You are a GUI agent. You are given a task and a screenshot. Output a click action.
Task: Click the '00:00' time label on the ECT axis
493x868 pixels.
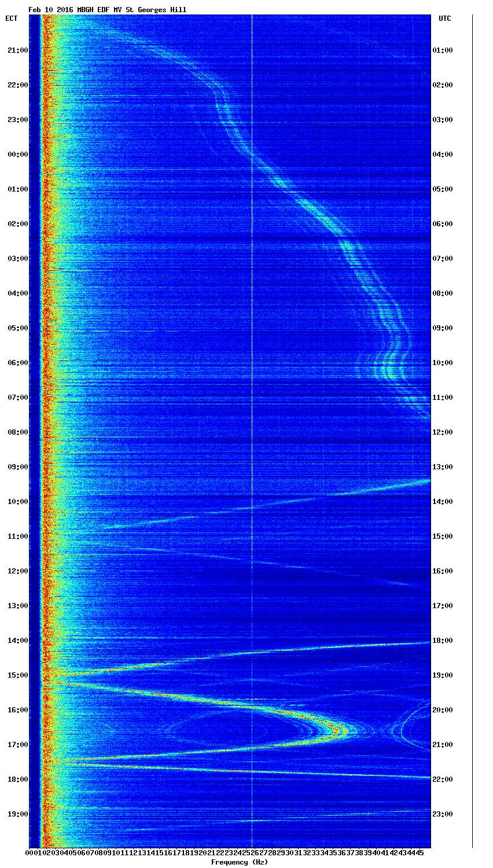pyautogui.click(x=17, y=155)
